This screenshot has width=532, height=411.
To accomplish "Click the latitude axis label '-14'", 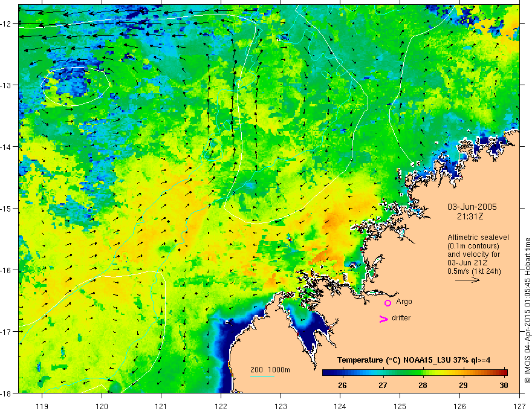I will (x=7, y=147).
